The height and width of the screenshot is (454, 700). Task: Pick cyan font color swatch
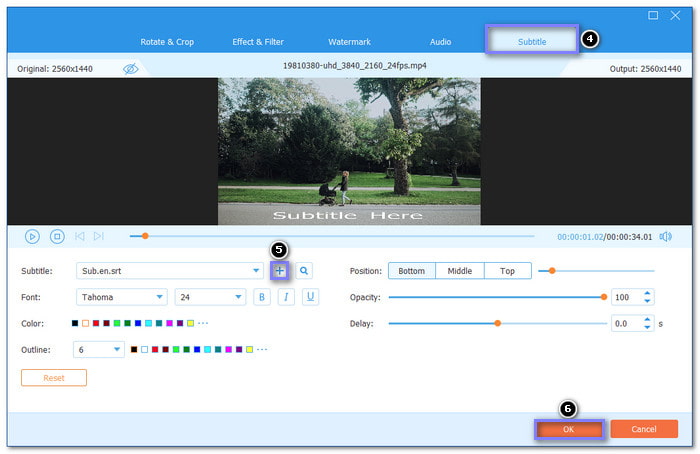[x=148, y=323]
